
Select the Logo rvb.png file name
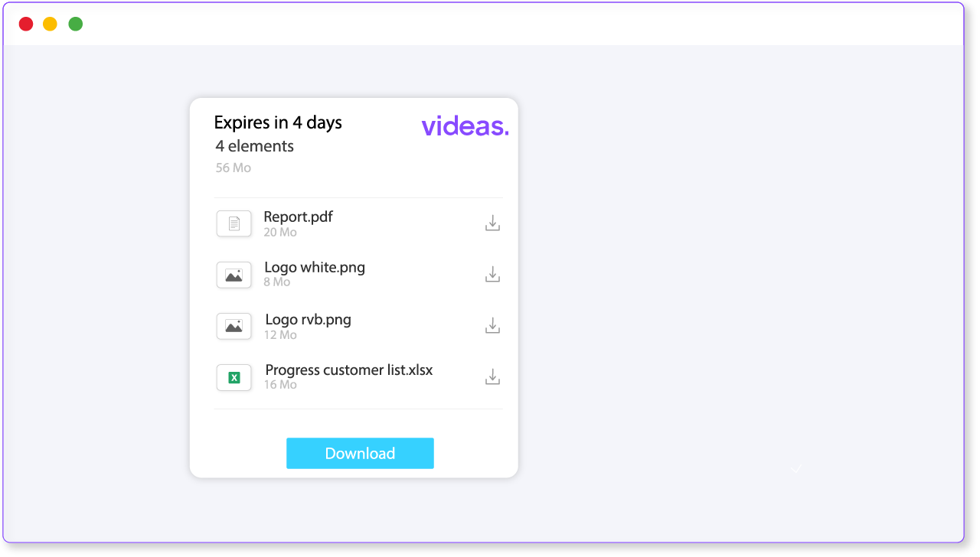tap(309, 319)
